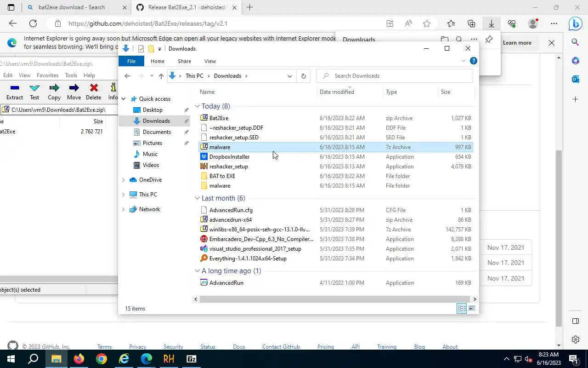The height and width of the screenshot is (368, 588).
Task: Select Bat2Exe zip archive file
Action: pyautogui.click(x=335, y=118)
